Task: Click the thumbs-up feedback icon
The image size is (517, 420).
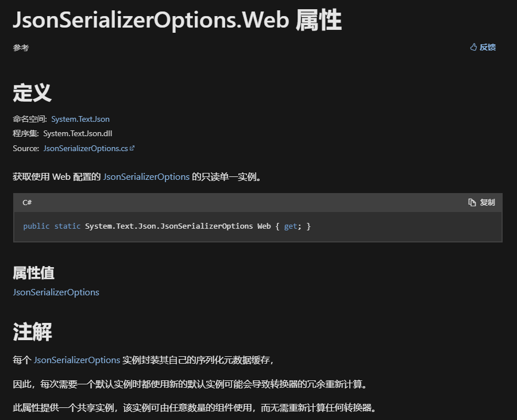Action: 473,47
